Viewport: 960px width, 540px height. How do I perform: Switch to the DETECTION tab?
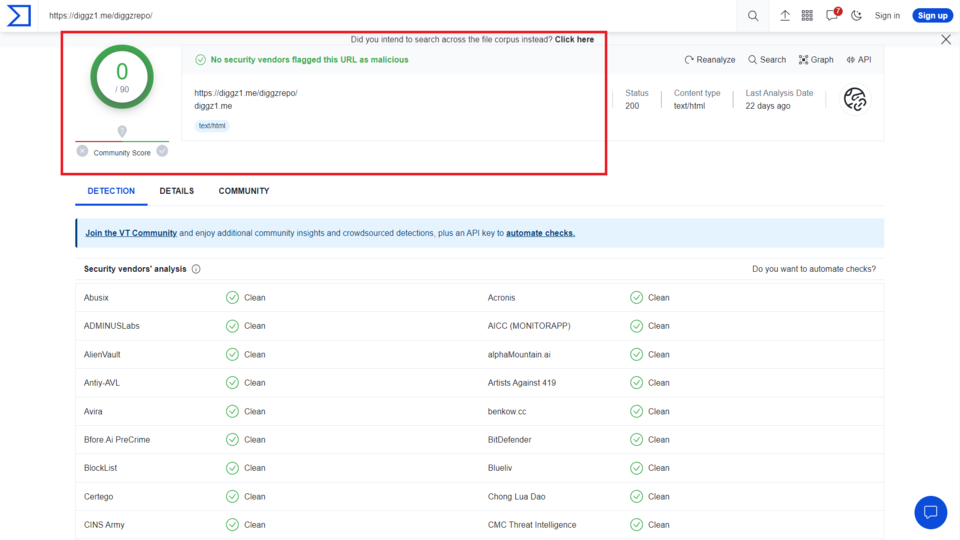point(111,191)
